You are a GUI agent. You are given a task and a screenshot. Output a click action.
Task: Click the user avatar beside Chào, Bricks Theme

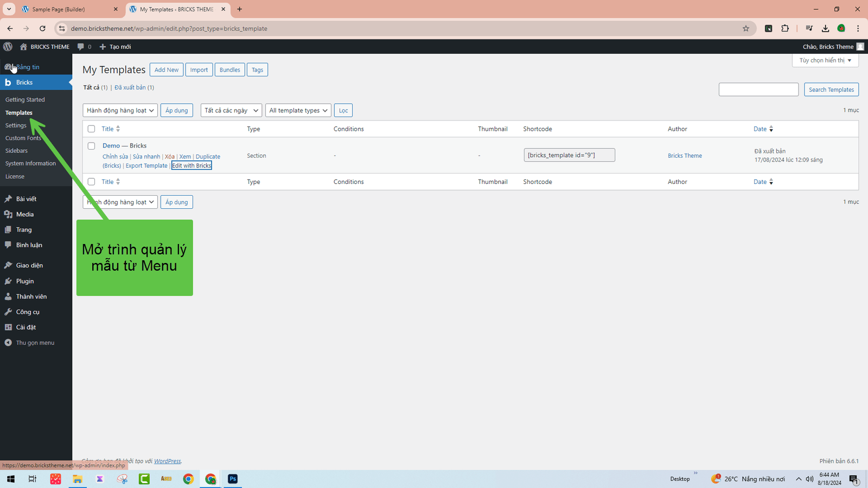pos(860,47)
